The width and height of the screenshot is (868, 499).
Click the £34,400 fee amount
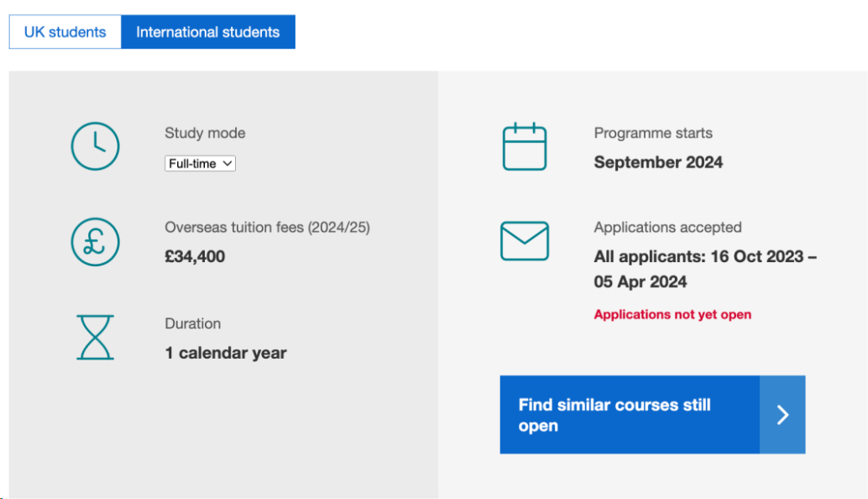point(195,256)
